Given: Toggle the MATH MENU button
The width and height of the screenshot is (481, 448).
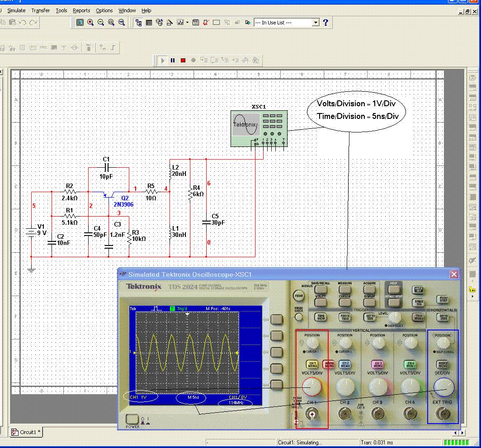Looking at the screenshot, I should click(329, 364).
